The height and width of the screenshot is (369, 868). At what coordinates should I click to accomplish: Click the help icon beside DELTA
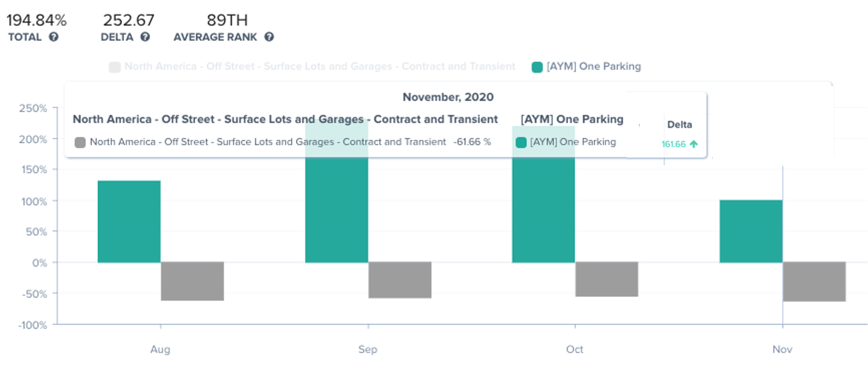(x=145, y=37)
